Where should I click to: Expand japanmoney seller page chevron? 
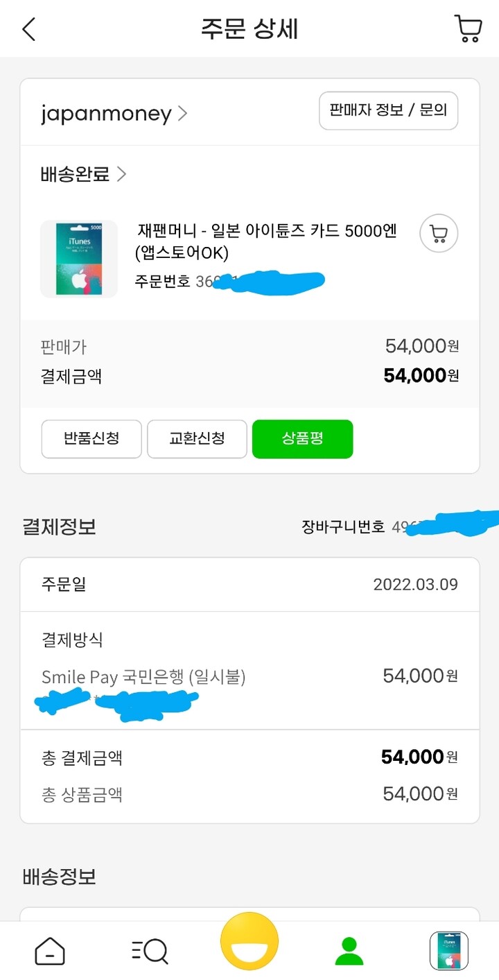183,114
